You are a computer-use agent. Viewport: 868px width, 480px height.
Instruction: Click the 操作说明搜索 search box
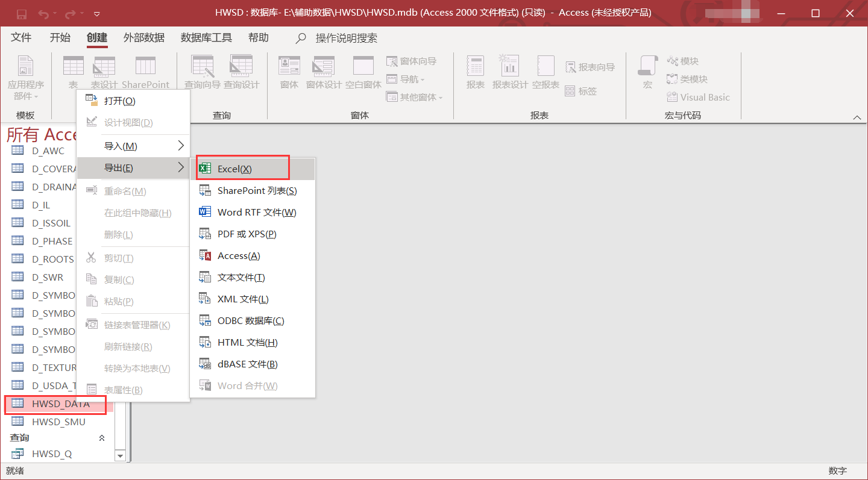click(x=347, y=38)
